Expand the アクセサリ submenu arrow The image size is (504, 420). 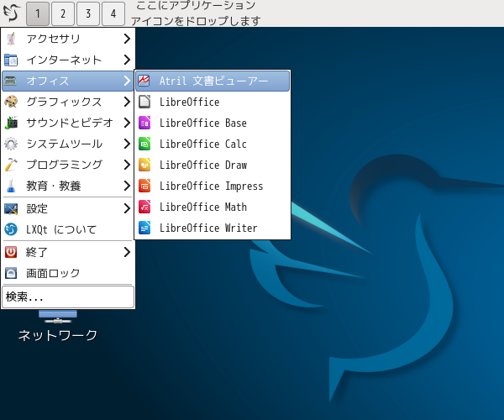[x=127, y=39]
